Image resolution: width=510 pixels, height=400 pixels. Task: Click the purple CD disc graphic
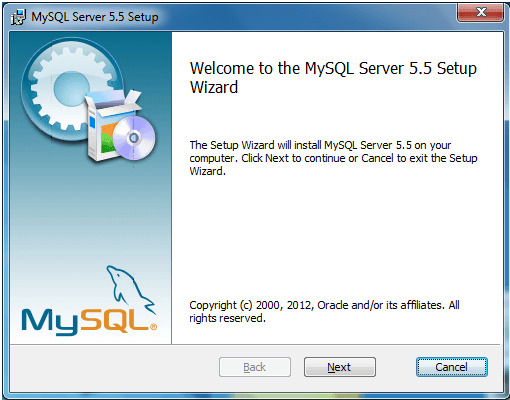pos(134,138)
